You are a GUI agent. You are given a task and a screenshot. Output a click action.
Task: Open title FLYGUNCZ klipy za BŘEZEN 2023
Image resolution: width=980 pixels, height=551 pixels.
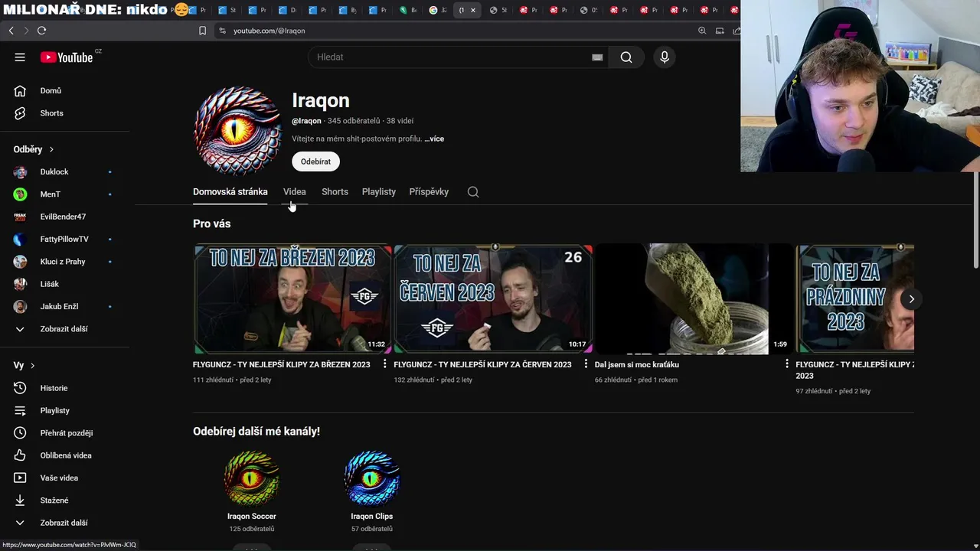click(282, 364)
